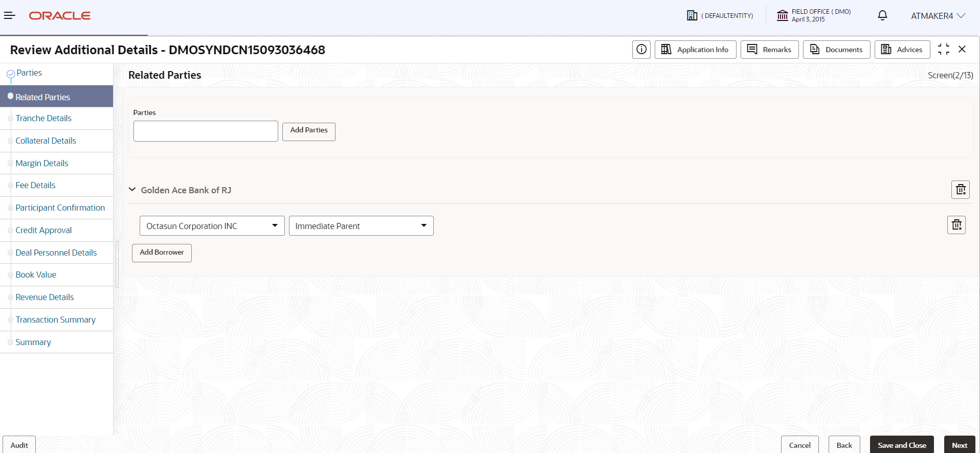Delete the Octasun Corporation INC borrower row
The width and height of the screenshot is (980, 453).
click(956, 225)
